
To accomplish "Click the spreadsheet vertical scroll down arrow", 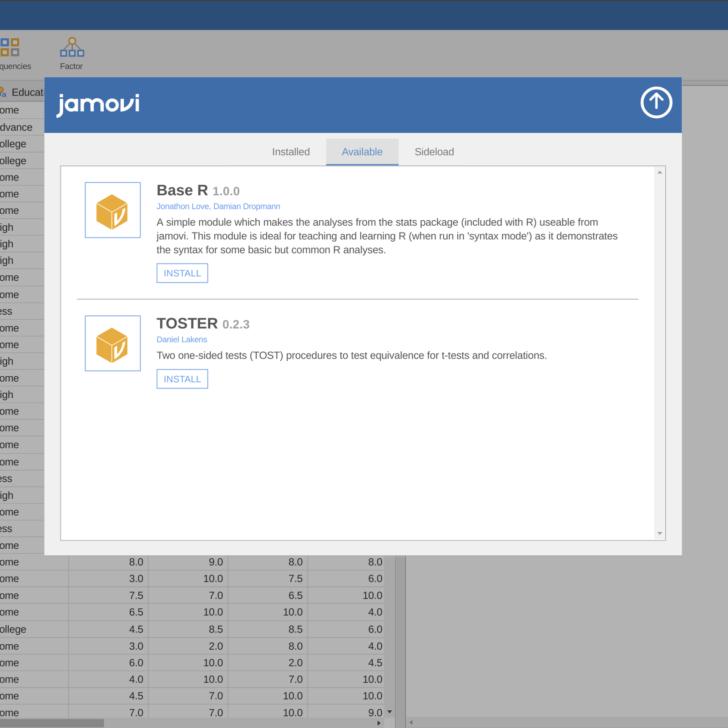I will pyautogui.click(x=389, y=712).
